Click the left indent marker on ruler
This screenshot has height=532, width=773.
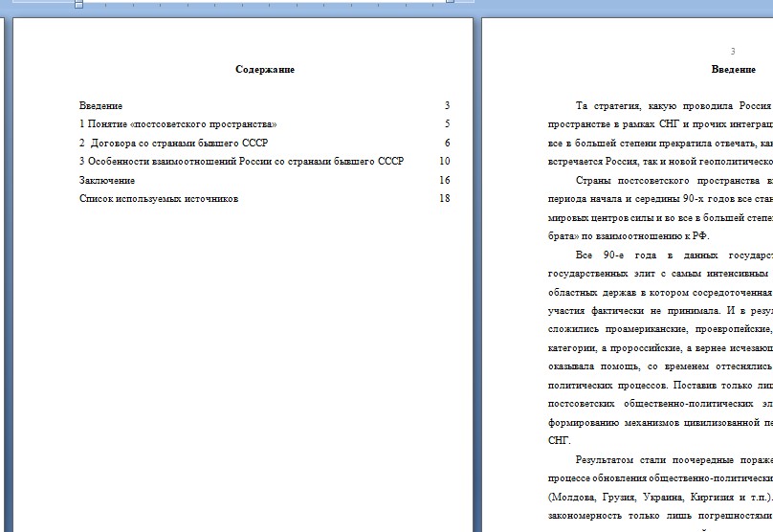pos(78,4)
